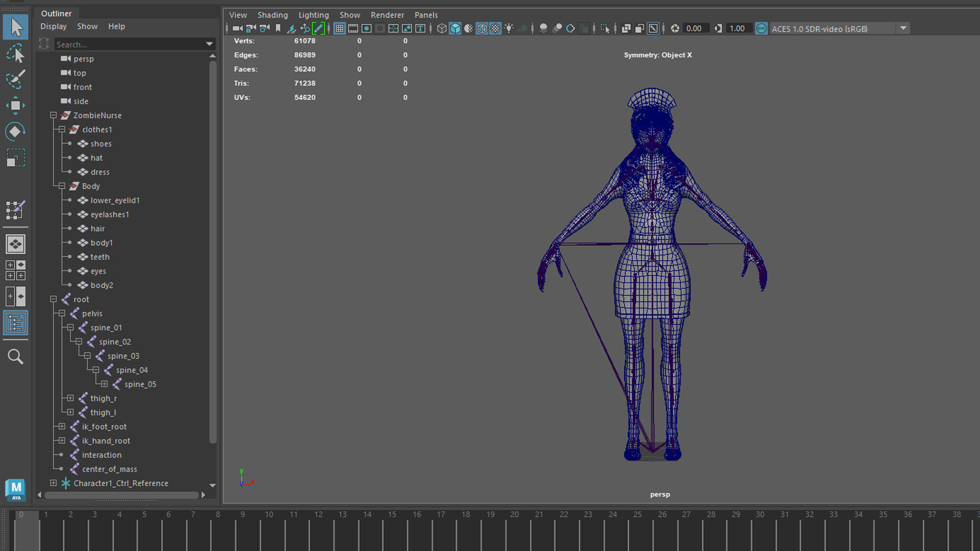Collapse the ZombieNurse group
The image size is (980, 551).
point(53,115)
